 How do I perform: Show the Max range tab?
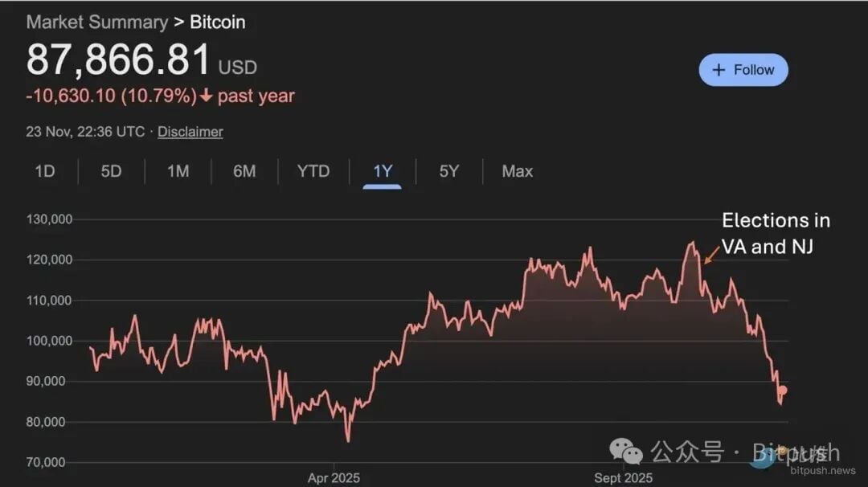coord(517,171)
